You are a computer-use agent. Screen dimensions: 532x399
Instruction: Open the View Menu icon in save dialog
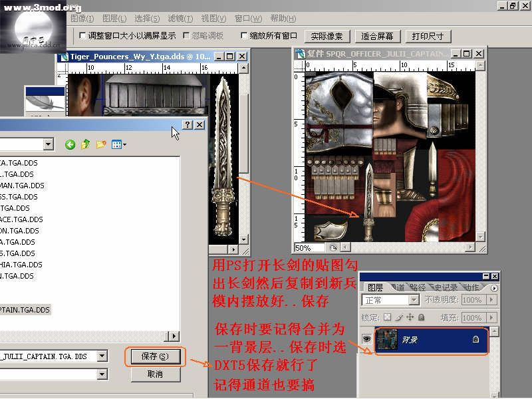(119, 144)
